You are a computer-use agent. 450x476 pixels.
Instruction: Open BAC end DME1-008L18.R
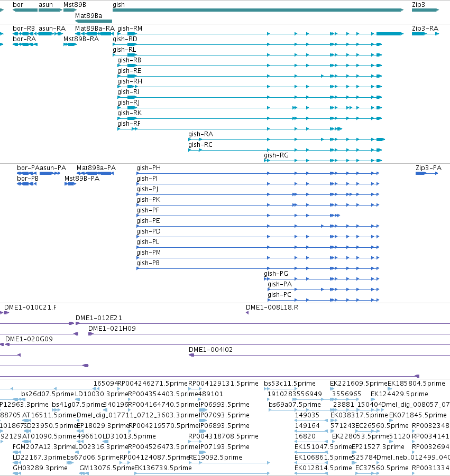pyautogui.click(x=272, y=307)
